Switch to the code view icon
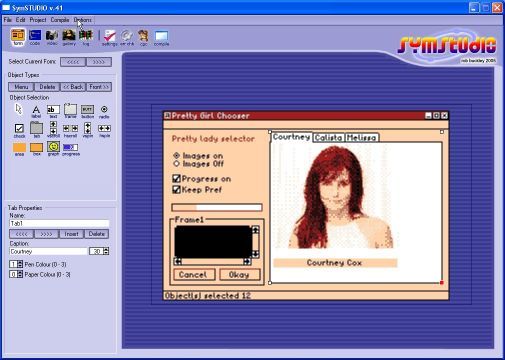Image resolution: width=505 pixels, height=360 pixels. tap(35, 37)
